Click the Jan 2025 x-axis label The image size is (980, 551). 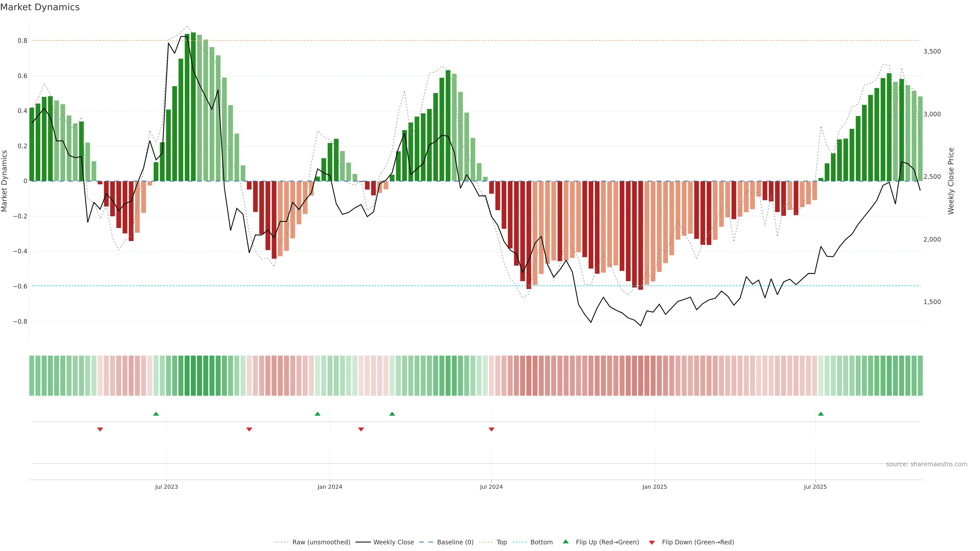point(654,487)
